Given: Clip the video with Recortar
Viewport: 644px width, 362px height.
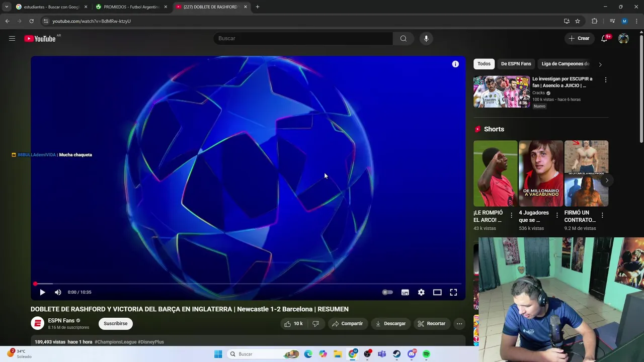Looking at the screenshot, I should point(432,324).
